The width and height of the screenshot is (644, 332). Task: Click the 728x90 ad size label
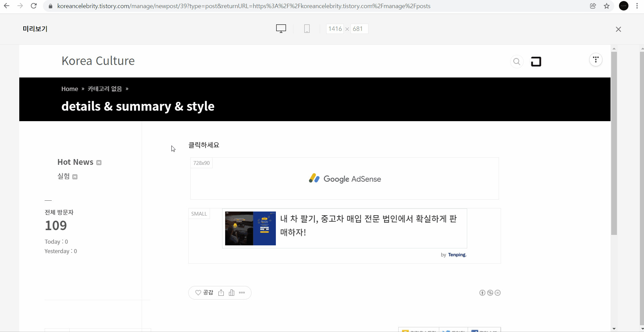(x=201, y=163)
